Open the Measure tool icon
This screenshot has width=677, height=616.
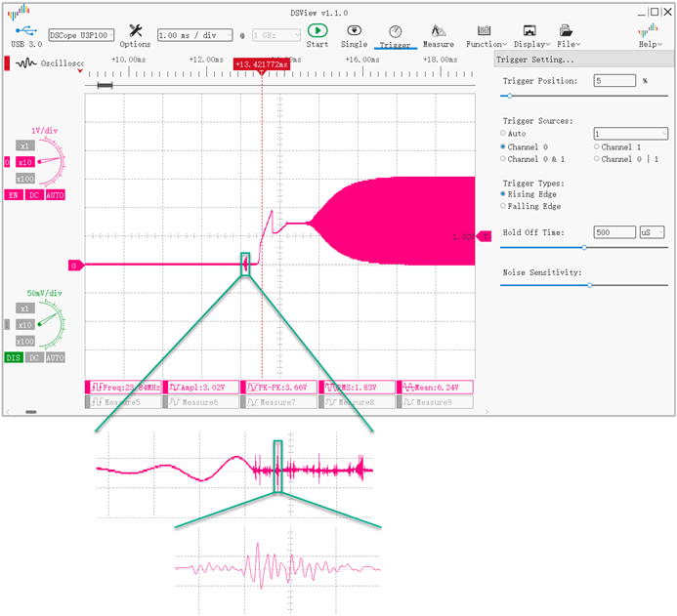coord(438,31)
